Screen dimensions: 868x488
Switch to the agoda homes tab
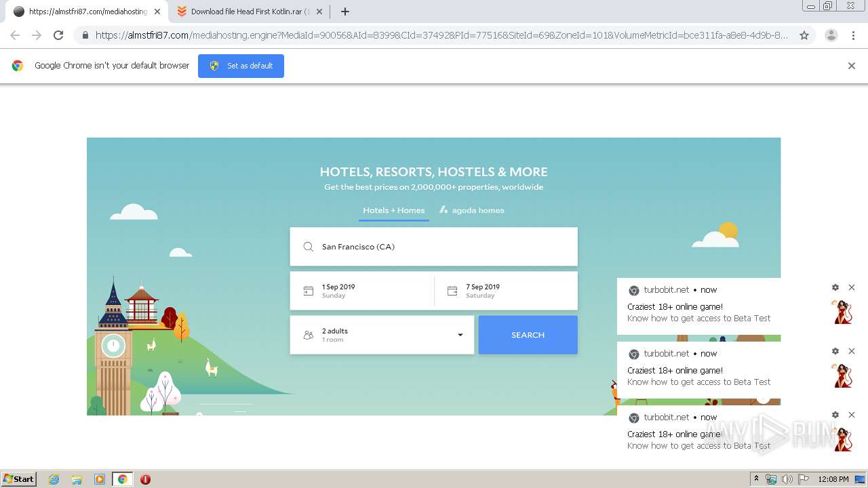472,210
